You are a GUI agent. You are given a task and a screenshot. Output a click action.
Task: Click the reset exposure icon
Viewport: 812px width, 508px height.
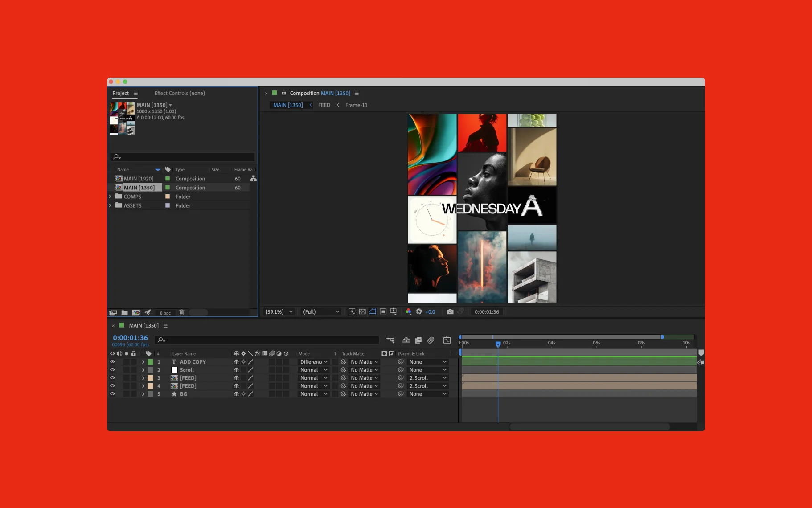pos(419,312)
